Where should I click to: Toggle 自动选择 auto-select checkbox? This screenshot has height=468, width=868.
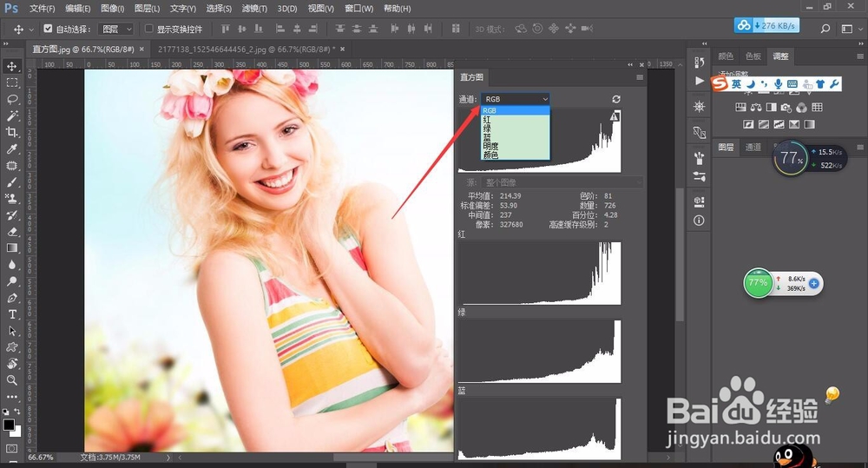coord(48,29)
